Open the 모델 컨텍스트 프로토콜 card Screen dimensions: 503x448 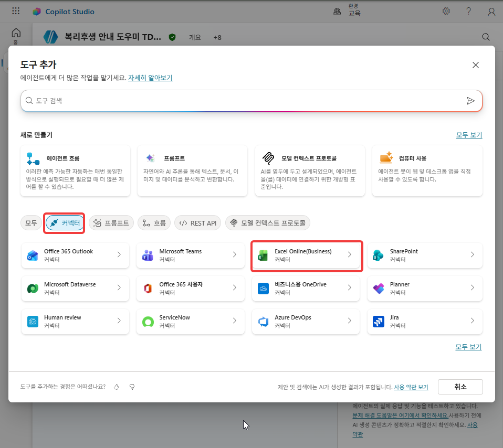tap(310, 170)
